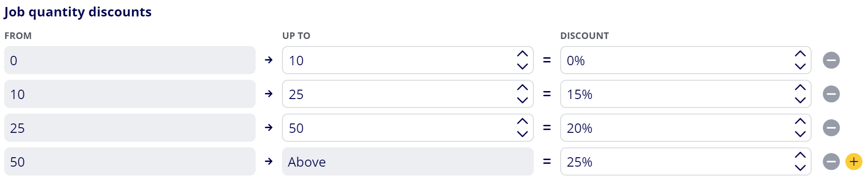Decrease the 'Up to' value of 50
The image size is (868, 184).
click(522, 134)
